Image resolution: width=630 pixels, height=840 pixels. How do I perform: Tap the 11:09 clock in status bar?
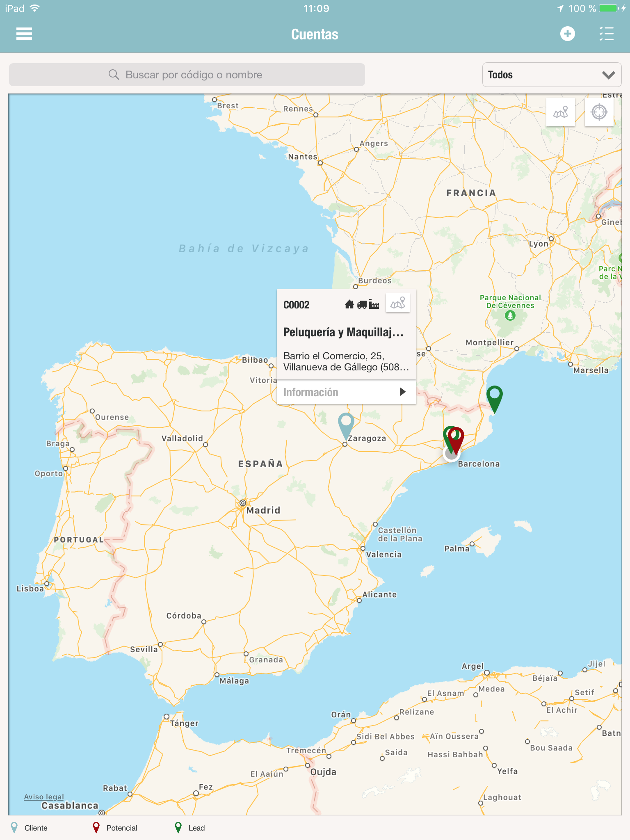tap(316, 9)
